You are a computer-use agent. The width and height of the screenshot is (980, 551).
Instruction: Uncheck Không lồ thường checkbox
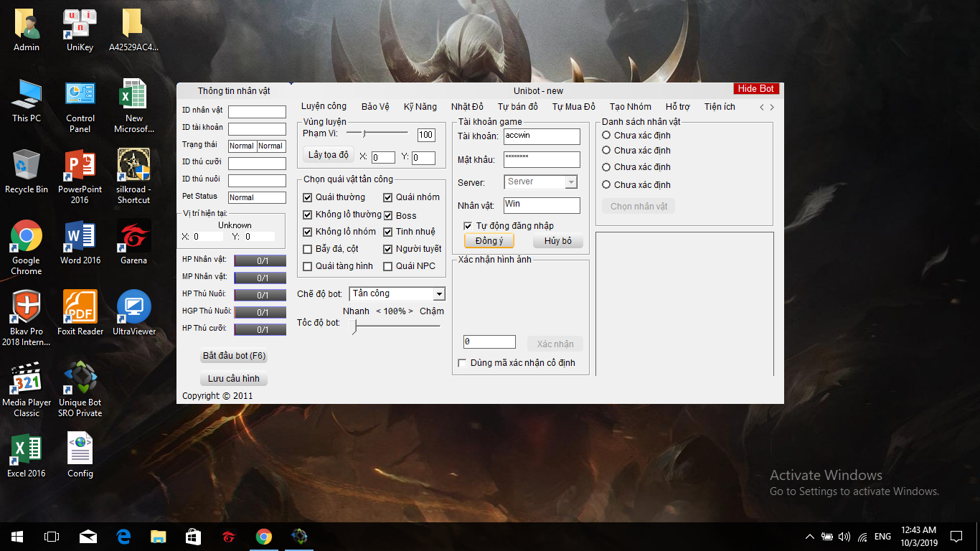[308, 215]
